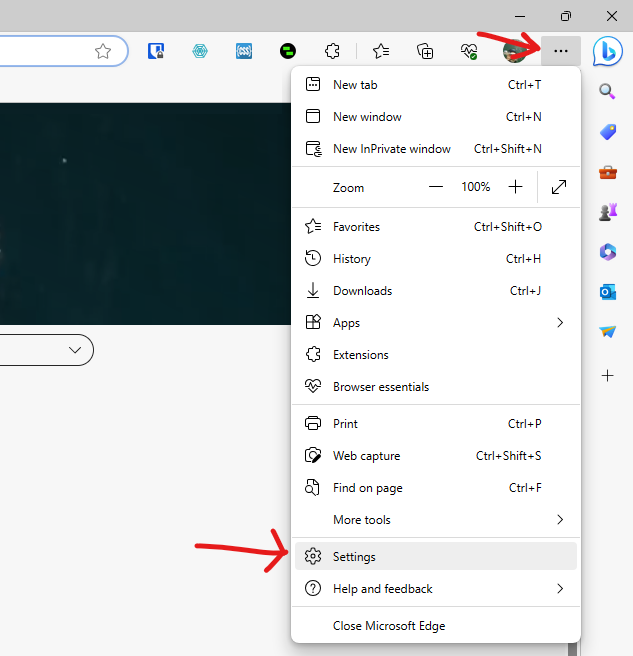This screenshot has height=656, width=633.
Task: Expand the More tools submenu
Action: (x=436, y=520)
